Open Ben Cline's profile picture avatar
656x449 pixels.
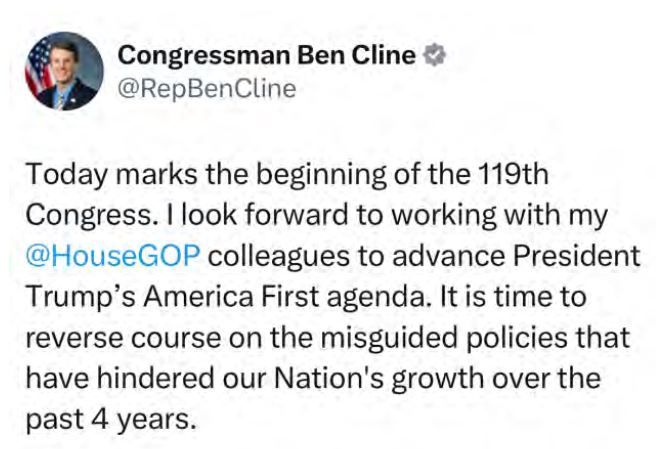pyautogui.click(x=64, y=71)
